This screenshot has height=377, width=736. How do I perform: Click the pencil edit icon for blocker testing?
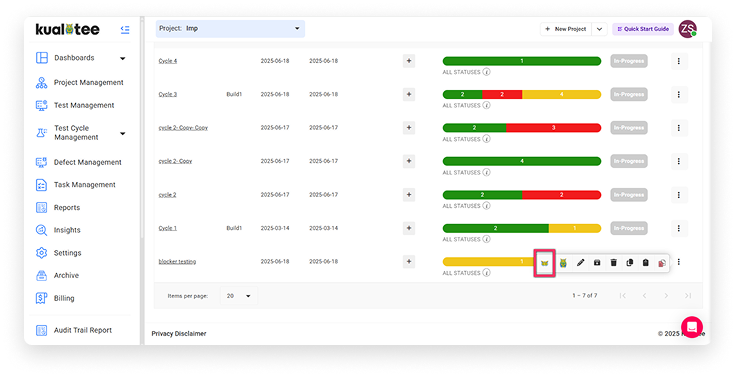(581, 263)
